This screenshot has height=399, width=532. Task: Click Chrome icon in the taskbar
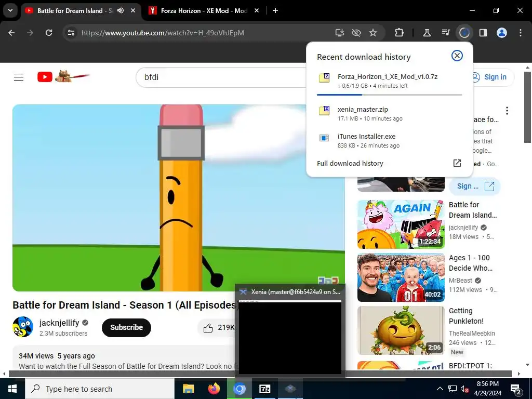point(239,389)
